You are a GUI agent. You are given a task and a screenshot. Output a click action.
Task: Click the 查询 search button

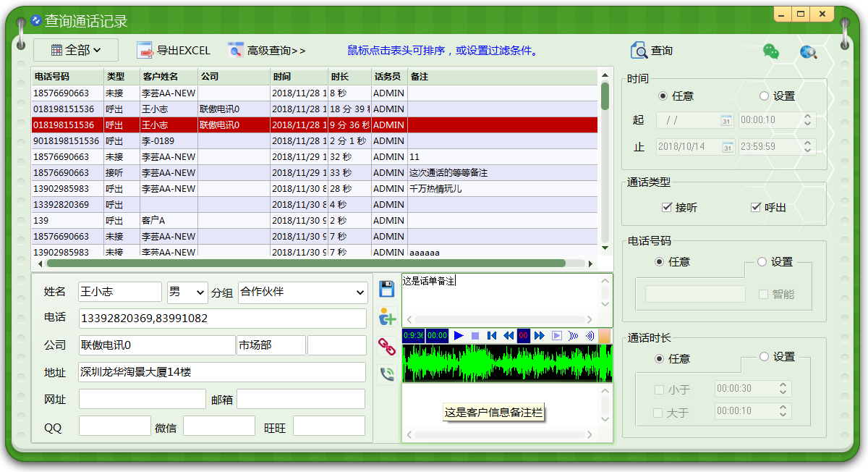click(652, 51)
